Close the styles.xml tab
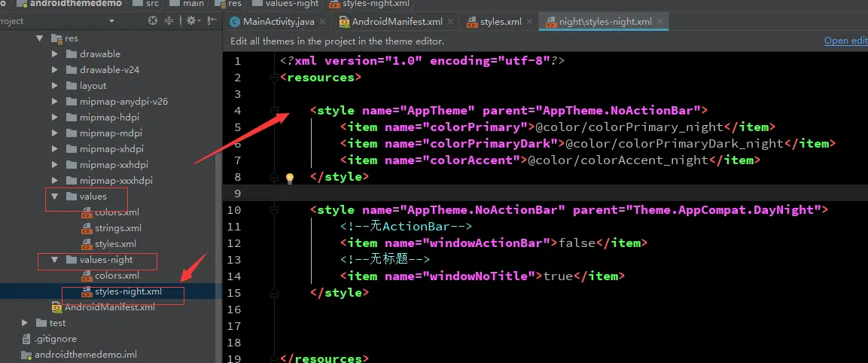This screenshot has width=868, height=363. click(530, 22)
